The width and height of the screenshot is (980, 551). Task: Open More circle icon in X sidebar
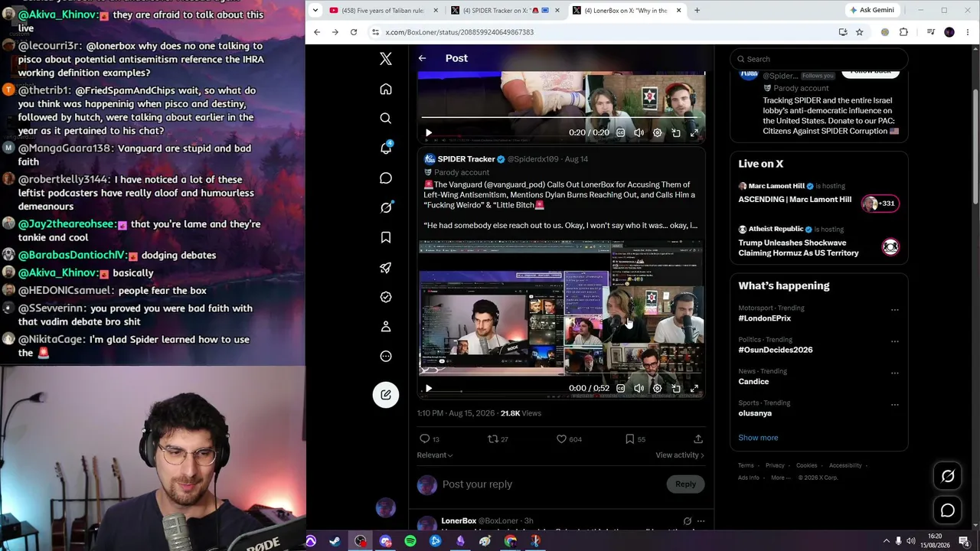386,356
